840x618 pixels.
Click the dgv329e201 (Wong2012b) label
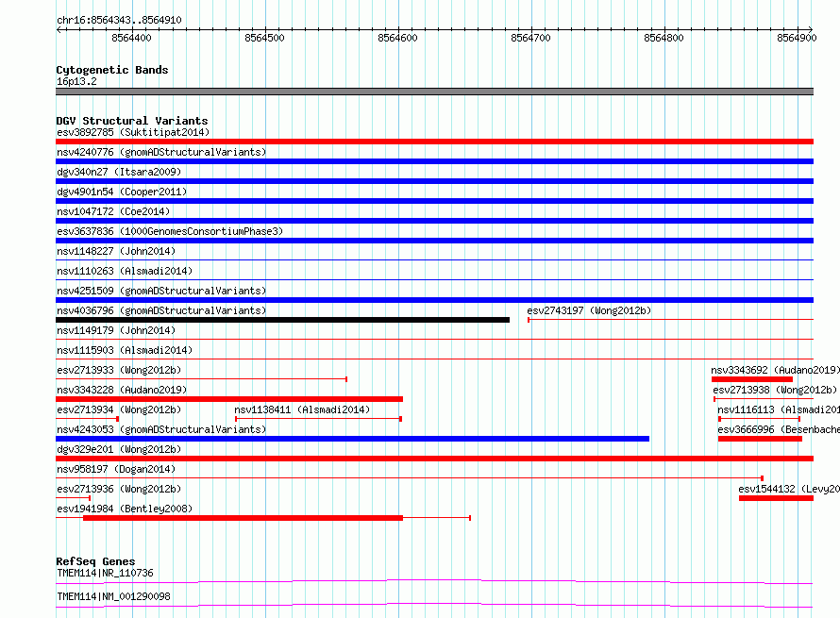click(x=119, y=449)
